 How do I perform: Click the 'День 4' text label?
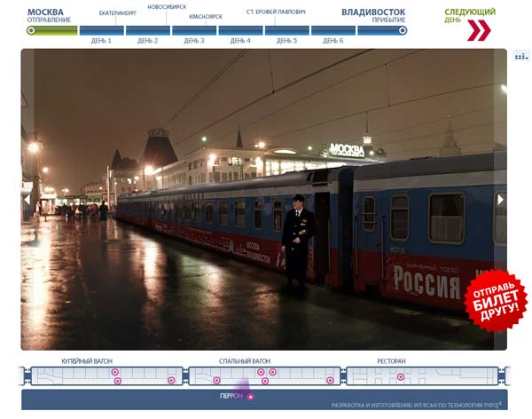(240, 41)
